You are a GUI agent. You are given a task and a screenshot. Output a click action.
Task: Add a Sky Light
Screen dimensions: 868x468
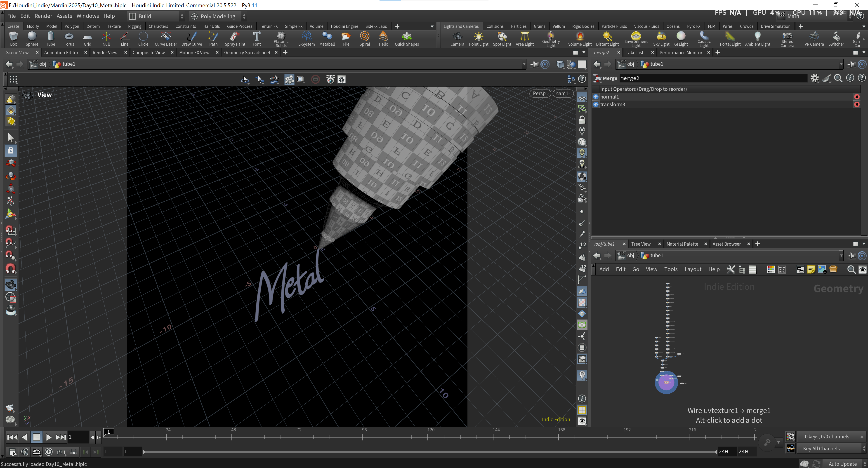[661, 39]
